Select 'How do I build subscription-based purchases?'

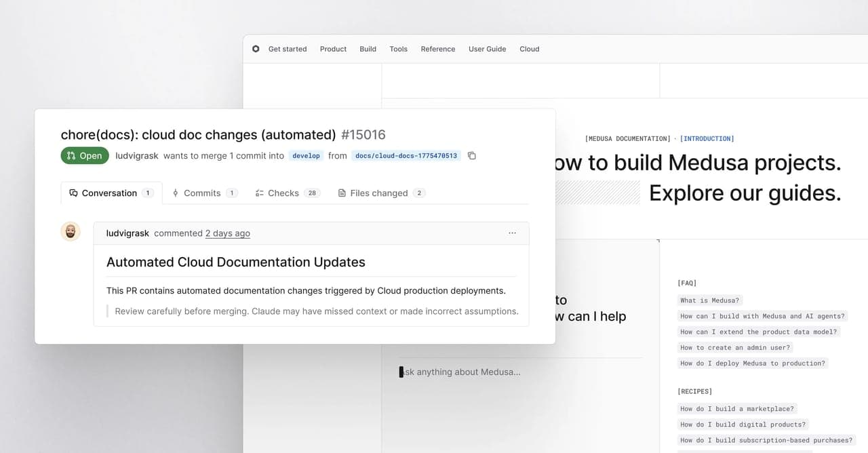766,439
